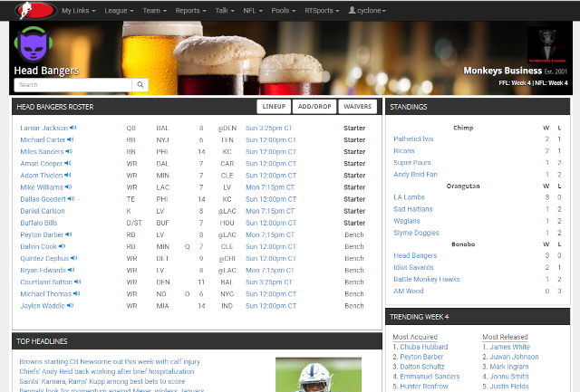Open the headline football player photo
The image size is (580, 392).
[318, 375]
